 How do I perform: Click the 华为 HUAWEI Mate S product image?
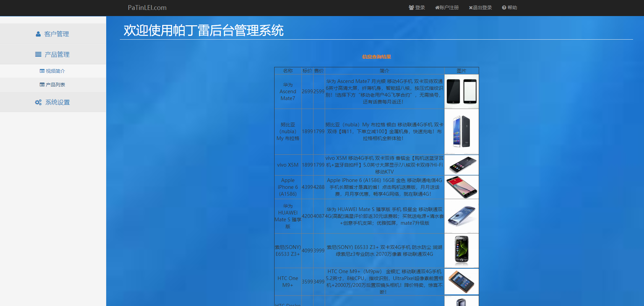click(462, 216)
